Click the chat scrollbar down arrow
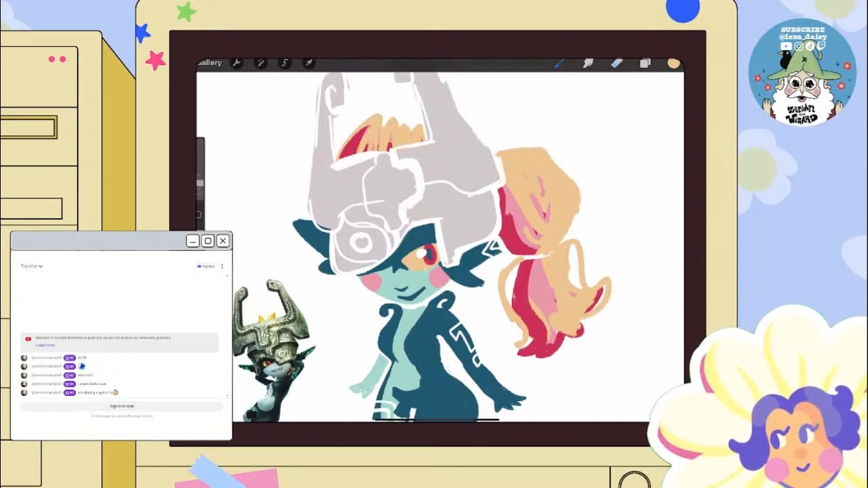Viewport: 868px width, 488px height. [x=227, y=395]
